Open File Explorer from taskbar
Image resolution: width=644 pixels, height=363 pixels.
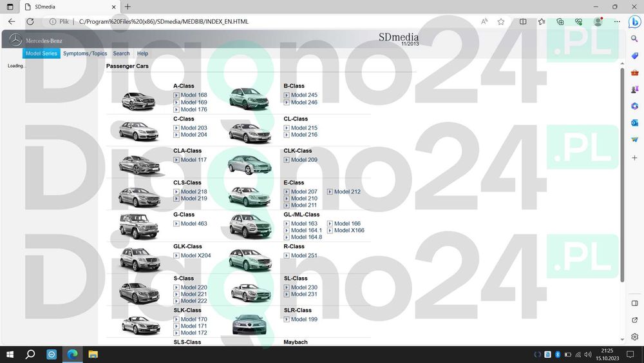pos(93,355)
